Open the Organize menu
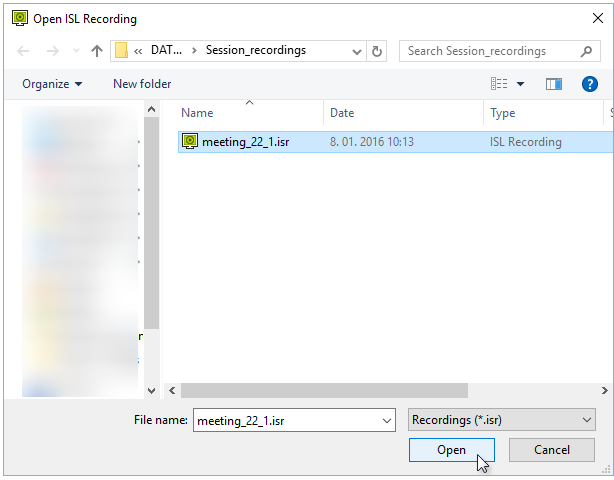The height and width of the screenshot is (480, 614). (x=52, y=84)
